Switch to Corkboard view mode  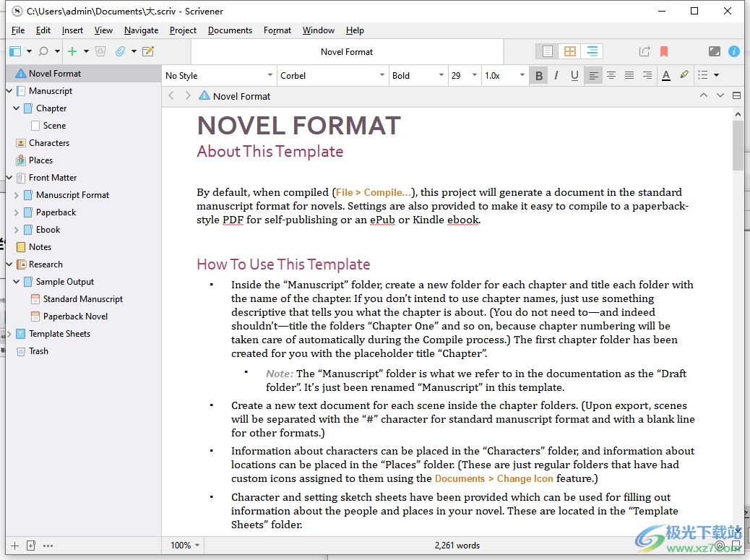tap(569, 51)
